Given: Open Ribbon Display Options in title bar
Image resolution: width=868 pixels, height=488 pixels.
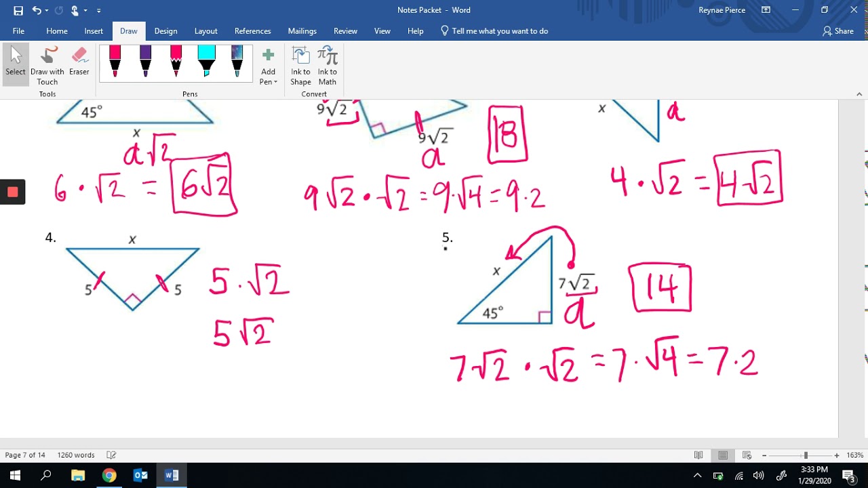Looking at the screenshot, I should [766, 10].
